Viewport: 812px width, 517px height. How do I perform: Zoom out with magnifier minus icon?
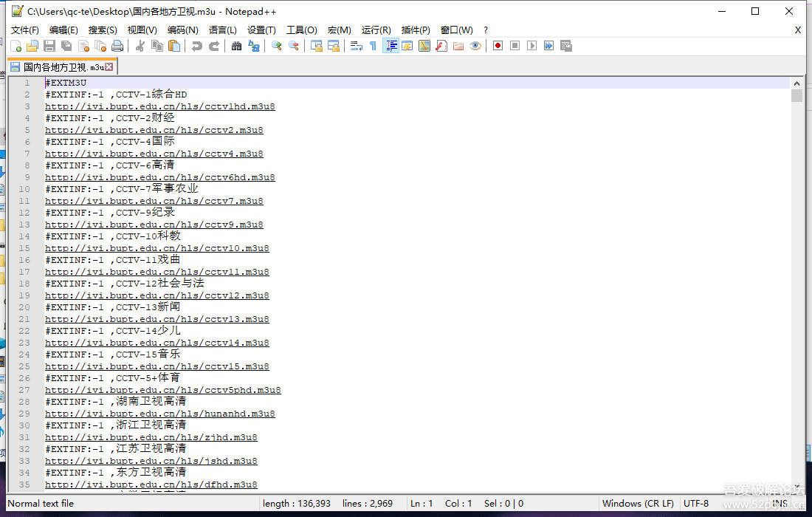pyautogui.click(x=294, y=46)
